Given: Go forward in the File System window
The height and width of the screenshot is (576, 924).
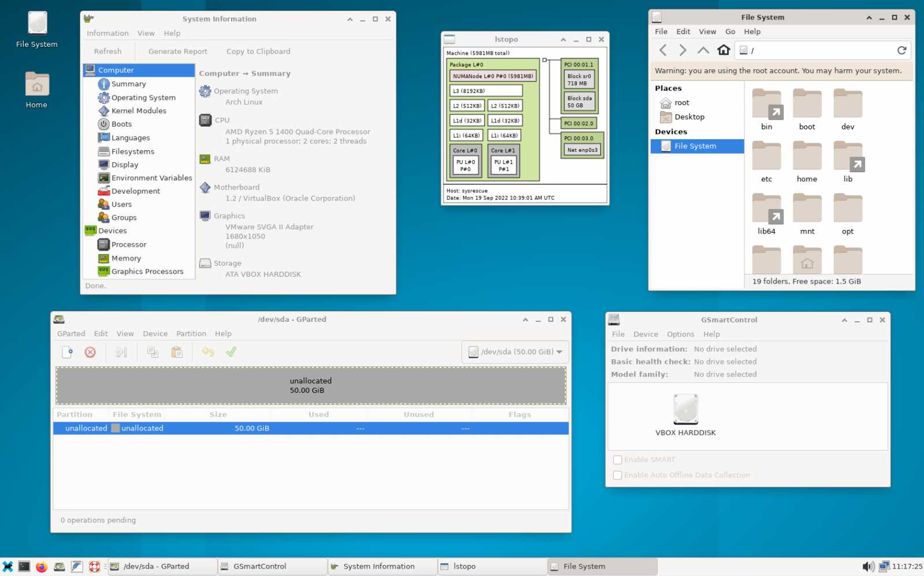Looking at the screenshot, I should pos(683,50).
